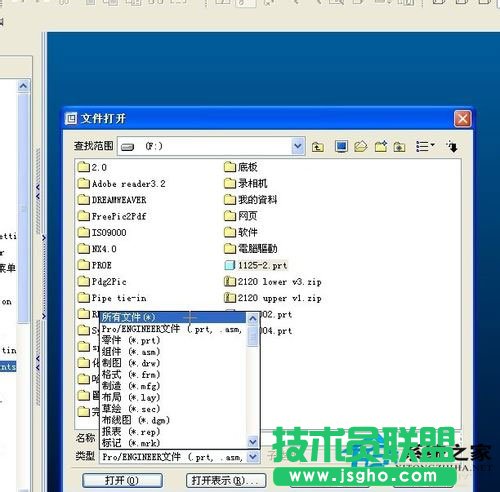Select 草绘 (*.sec) file type

(x=173, y=409)
